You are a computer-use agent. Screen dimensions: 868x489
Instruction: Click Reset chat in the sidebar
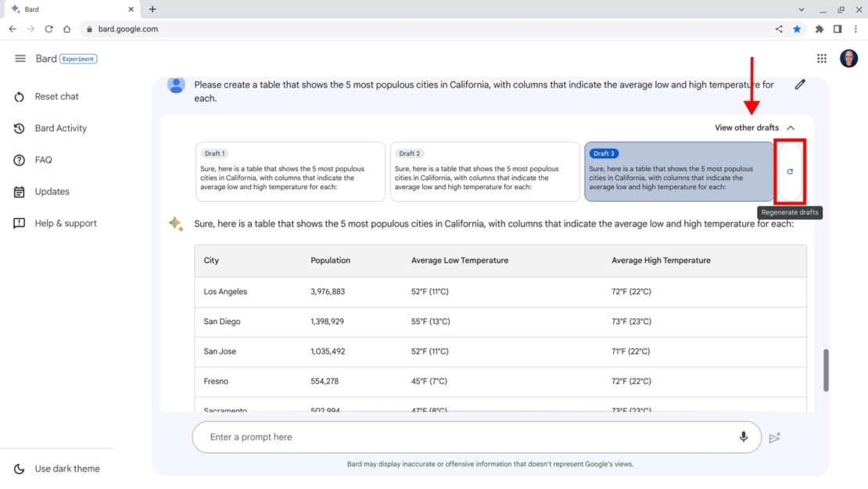(x=56, y=96)
